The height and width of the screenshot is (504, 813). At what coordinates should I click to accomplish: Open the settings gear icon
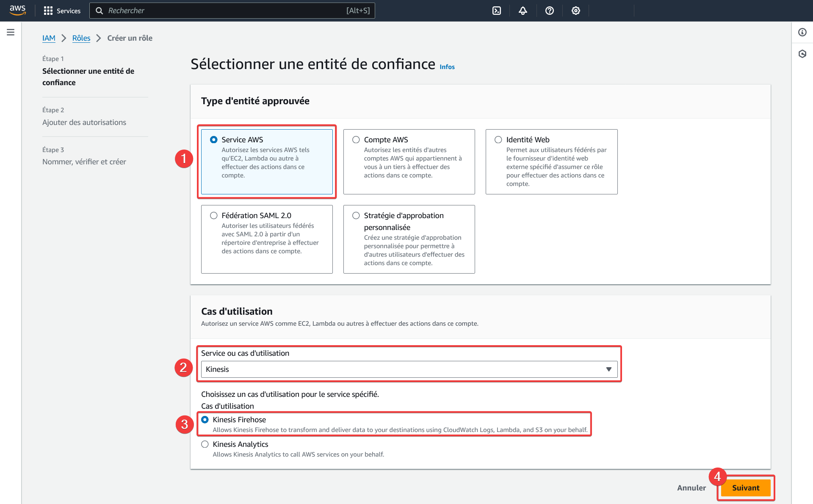576,11
